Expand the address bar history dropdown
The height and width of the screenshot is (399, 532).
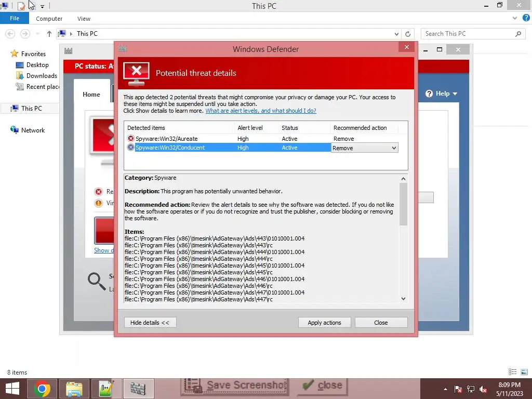[x=396, y=34]
